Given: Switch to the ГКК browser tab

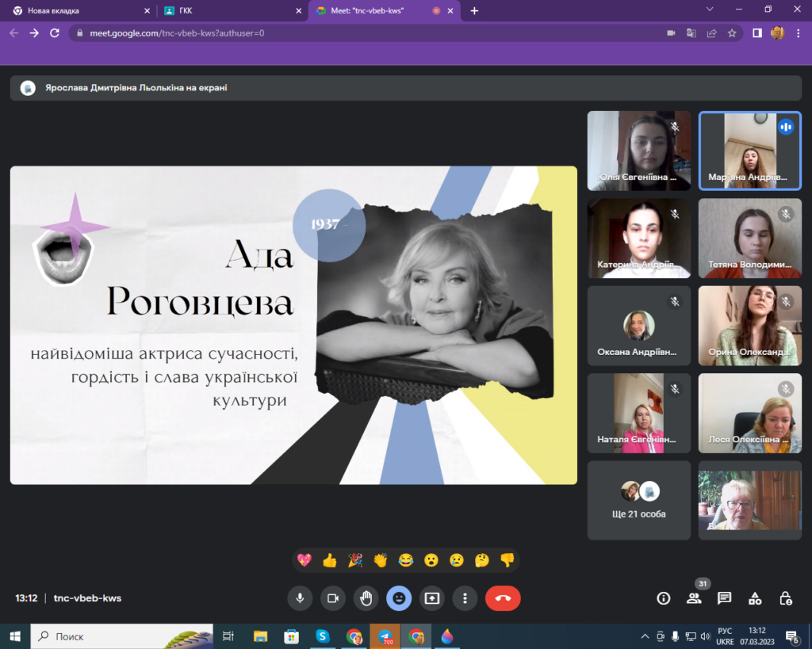Looking at the screenshot, I should click(x=230, y=10).
